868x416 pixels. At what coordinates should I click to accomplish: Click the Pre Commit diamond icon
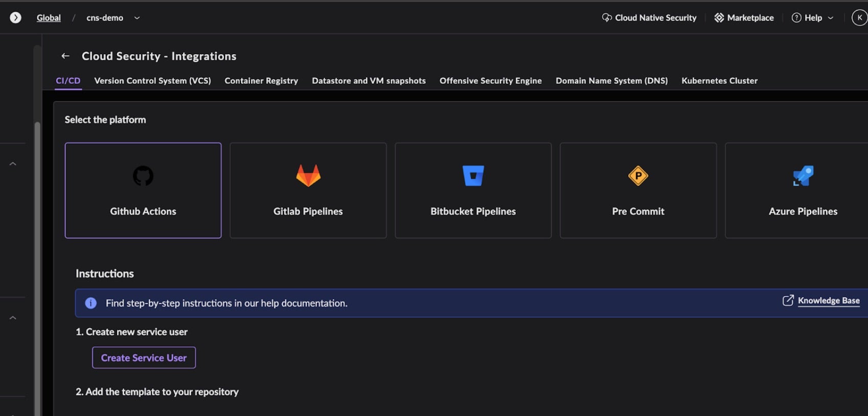(x=638, y=176)
